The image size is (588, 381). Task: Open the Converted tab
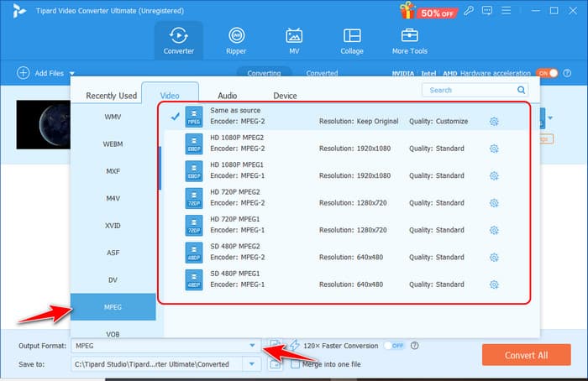coord(322,73)
